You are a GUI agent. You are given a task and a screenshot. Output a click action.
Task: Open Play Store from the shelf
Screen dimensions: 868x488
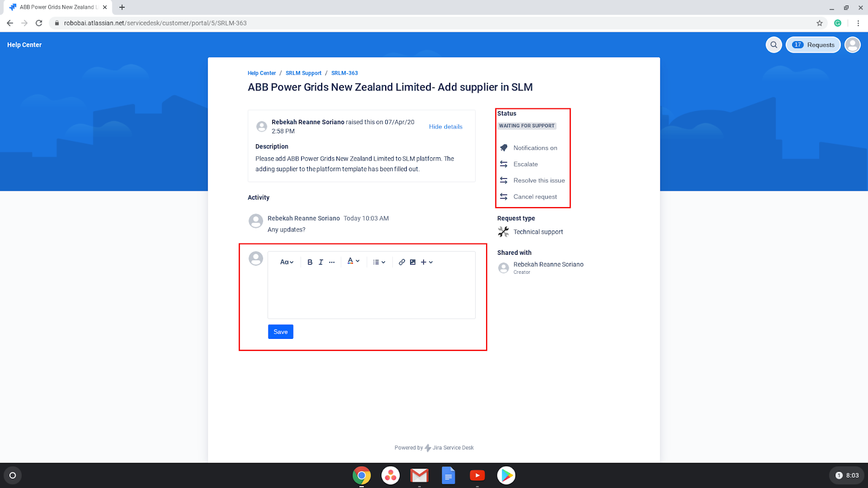(506, 476)
